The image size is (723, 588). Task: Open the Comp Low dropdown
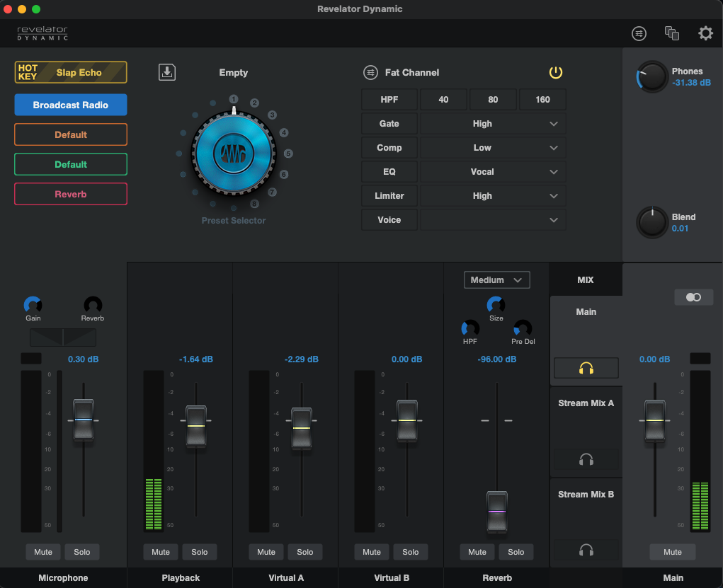pos(493,147)
